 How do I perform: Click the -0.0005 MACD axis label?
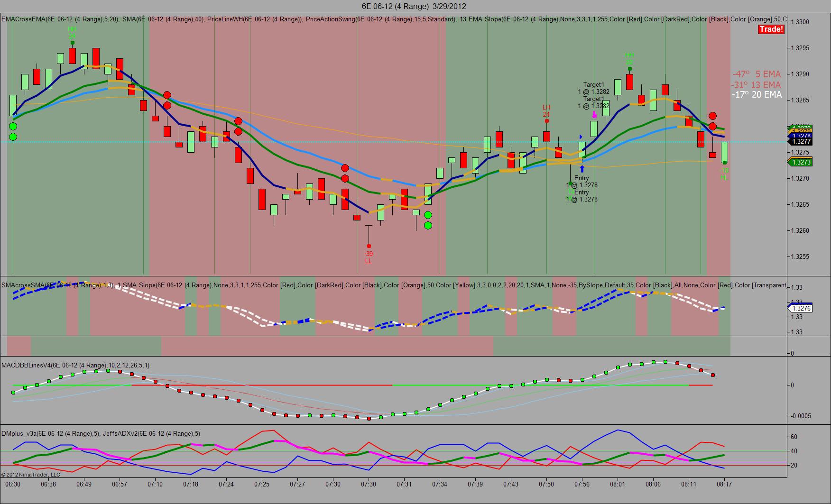[x=800, y=416]
